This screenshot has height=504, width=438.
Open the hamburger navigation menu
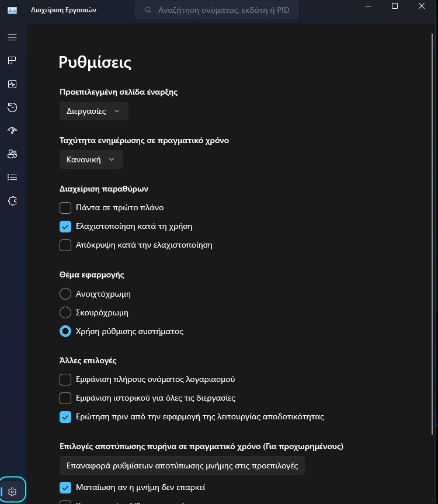click(12, 37)
